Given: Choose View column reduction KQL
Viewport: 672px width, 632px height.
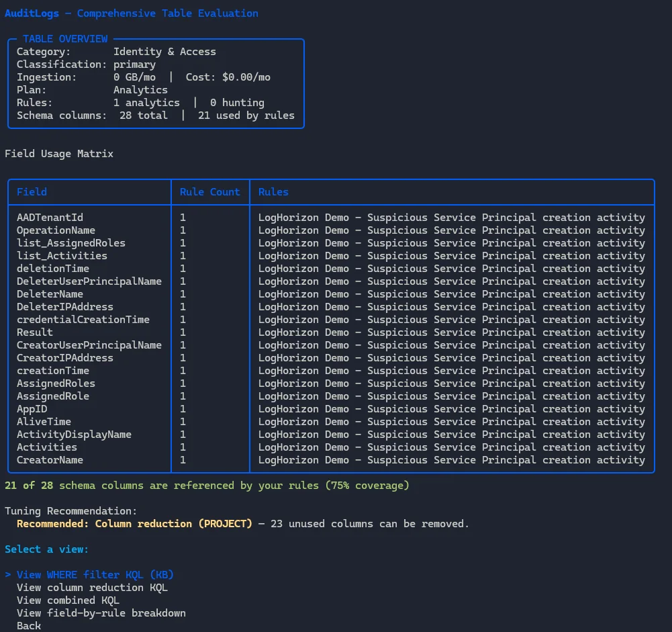Looking at the screenshot, I should pyautogui.click(x=92, y=588).
